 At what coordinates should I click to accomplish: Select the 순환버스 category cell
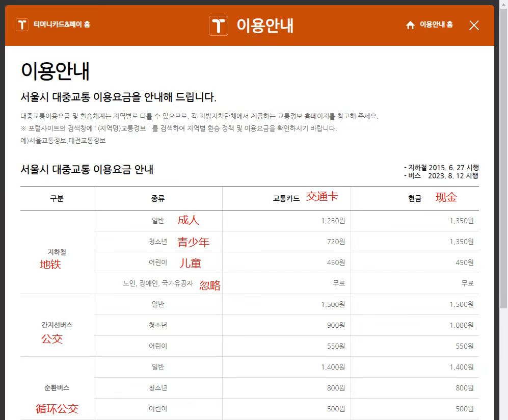tap(57, 388)
